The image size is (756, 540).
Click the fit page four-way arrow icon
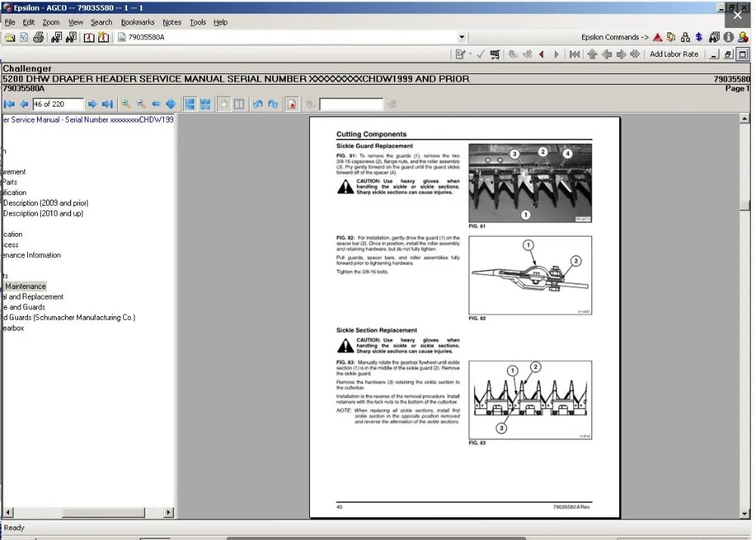(x=171, y=104)
